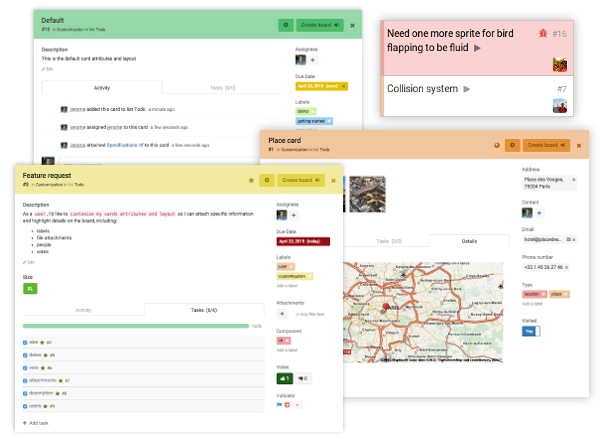Click the XL size badge

coord(30,288)
